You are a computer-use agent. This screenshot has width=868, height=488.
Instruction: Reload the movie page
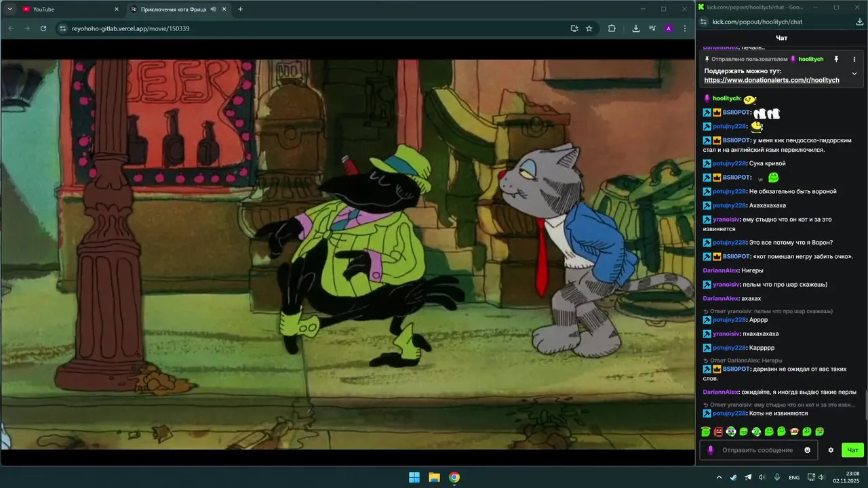click(43, 28)
